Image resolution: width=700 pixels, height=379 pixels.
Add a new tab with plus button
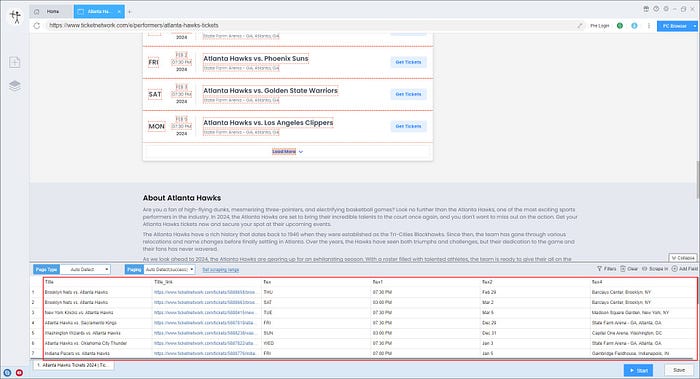[129, 12]
